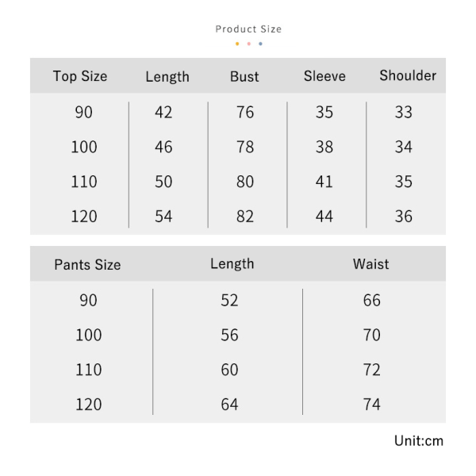Click the blue dot under Product Size

260,44
